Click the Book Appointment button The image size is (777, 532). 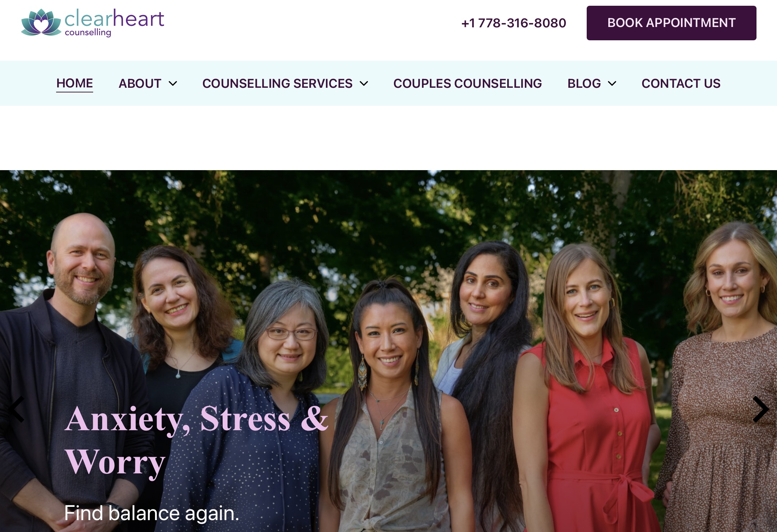point(671,23)
